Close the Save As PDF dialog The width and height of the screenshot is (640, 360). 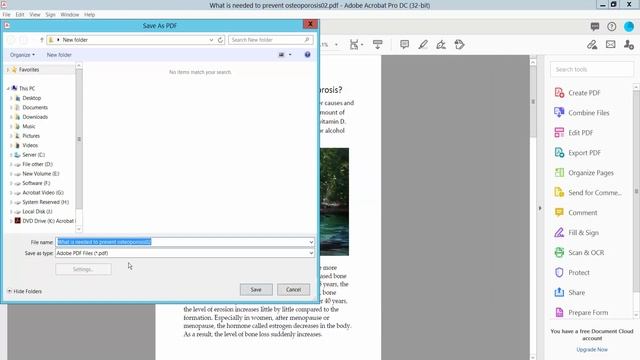click(310, 24)
